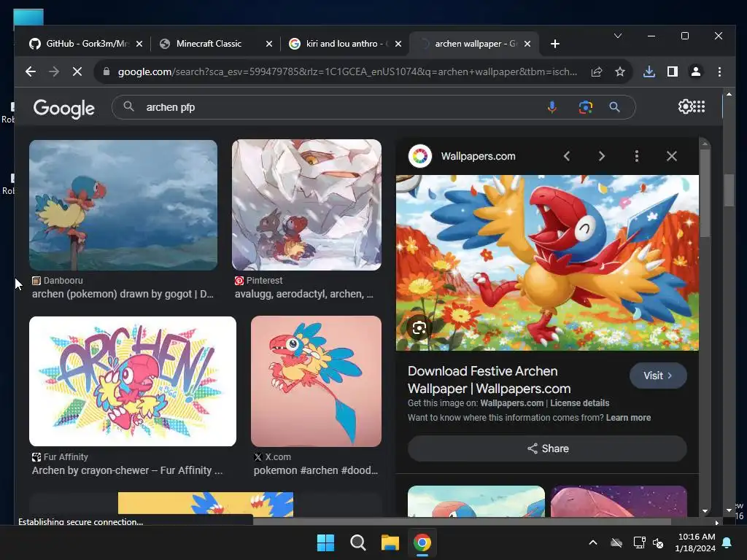Open preview panel three-dot options
Screen dimensions: 747x560
[636, 156]
